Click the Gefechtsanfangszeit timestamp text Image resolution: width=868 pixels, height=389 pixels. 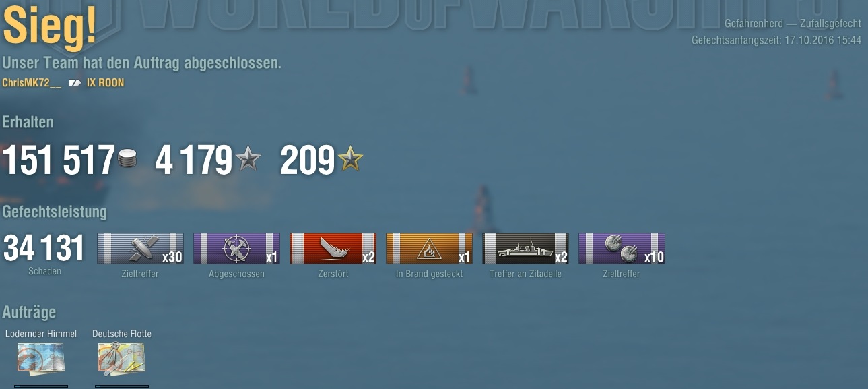point(776,40)
